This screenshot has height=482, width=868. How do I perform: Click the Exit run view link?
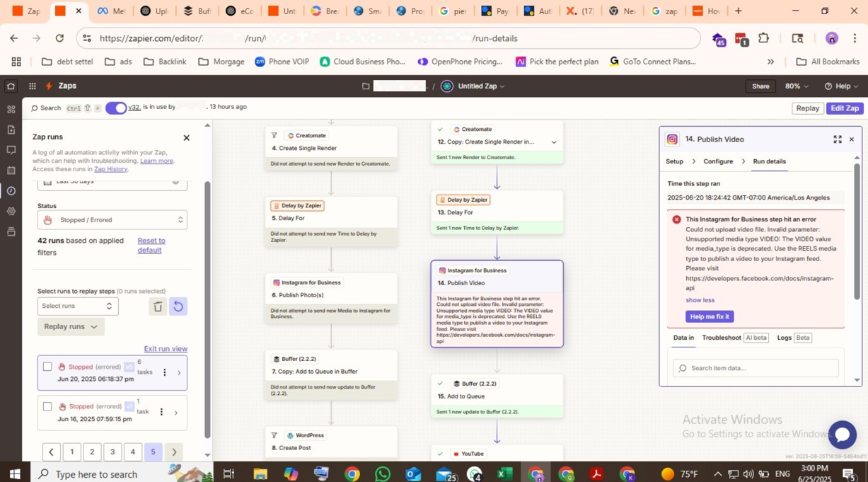click(166, 349)
